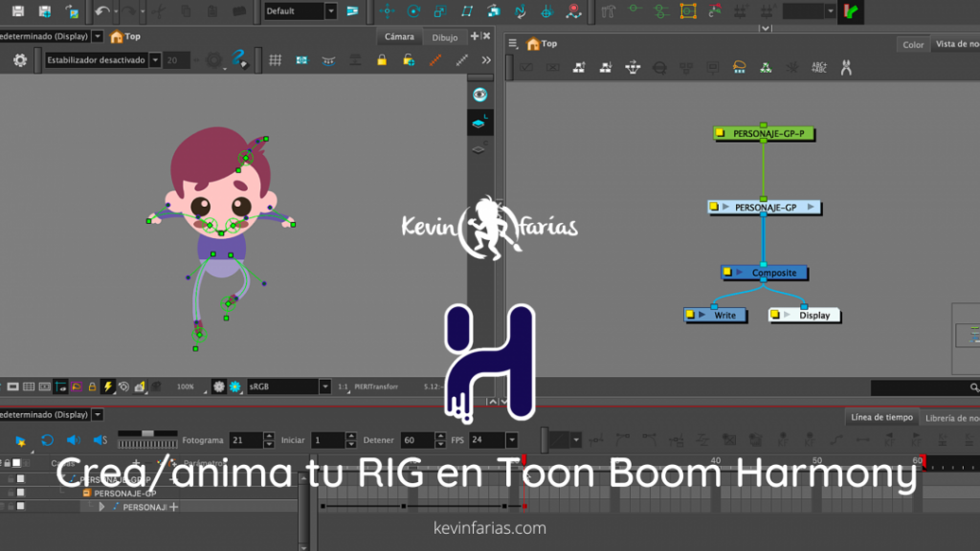The image size is (980, 551).
Task: Select the Display node
Action: [804, 315]
